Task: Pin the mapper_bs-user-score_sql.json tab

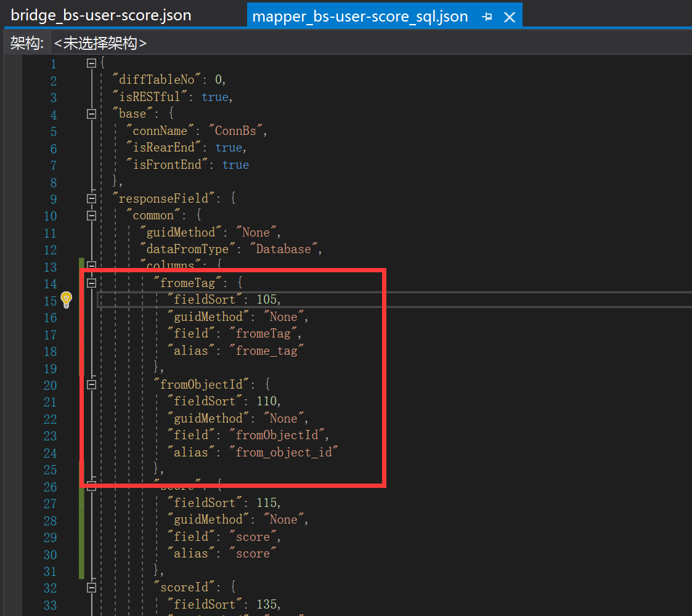Action: (487, 17)
